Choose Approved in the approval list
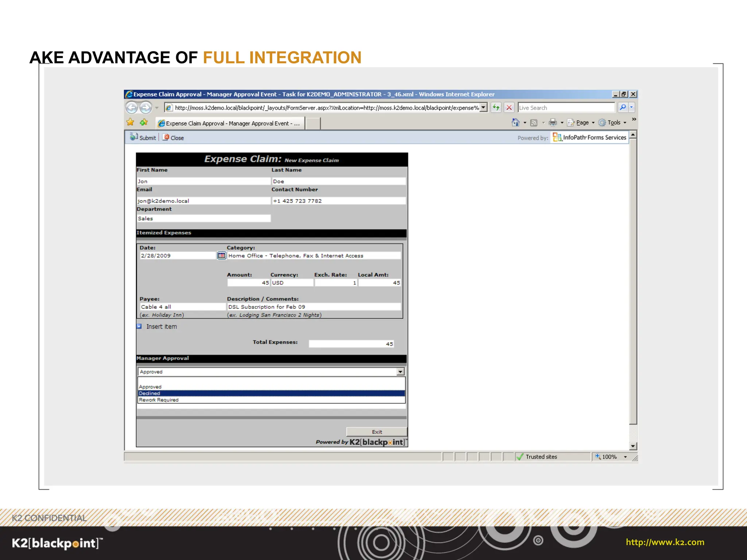 [271, 387]
